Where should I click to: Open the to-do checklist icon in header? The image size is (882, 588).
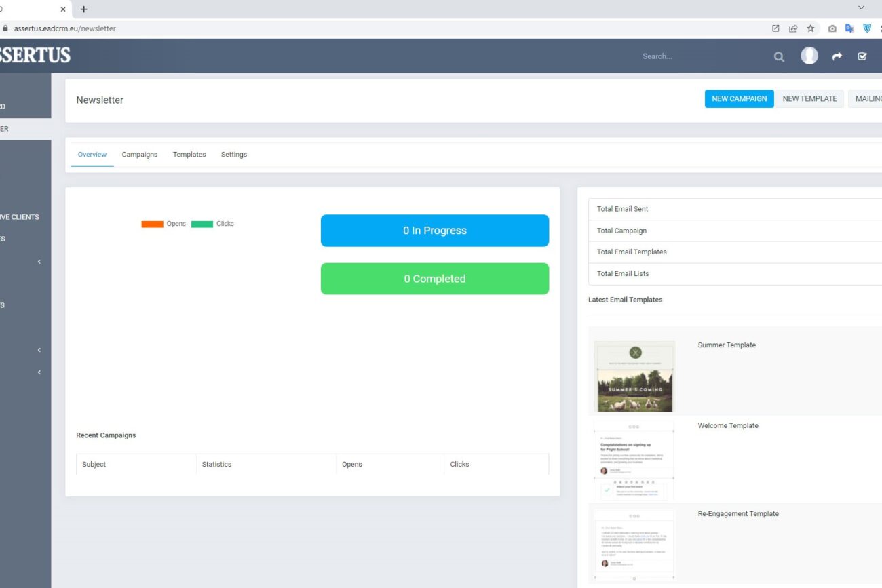point(862,57)
